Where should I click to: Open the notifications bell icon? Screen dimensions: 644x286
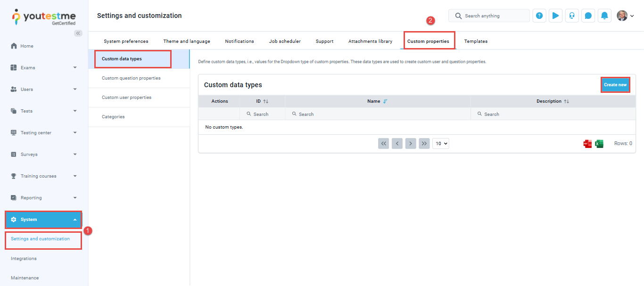tap(604, 16)
